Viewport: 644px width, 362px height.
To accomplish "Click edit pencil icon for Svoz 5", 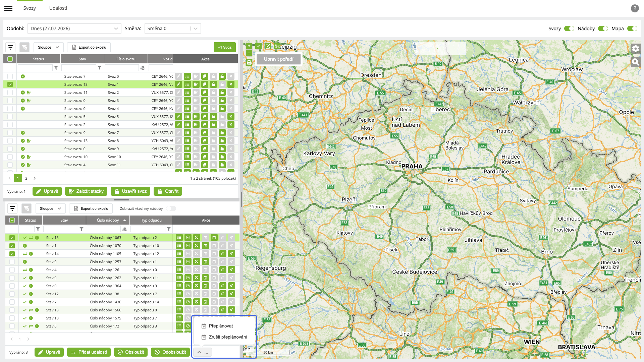I will 178,117.
